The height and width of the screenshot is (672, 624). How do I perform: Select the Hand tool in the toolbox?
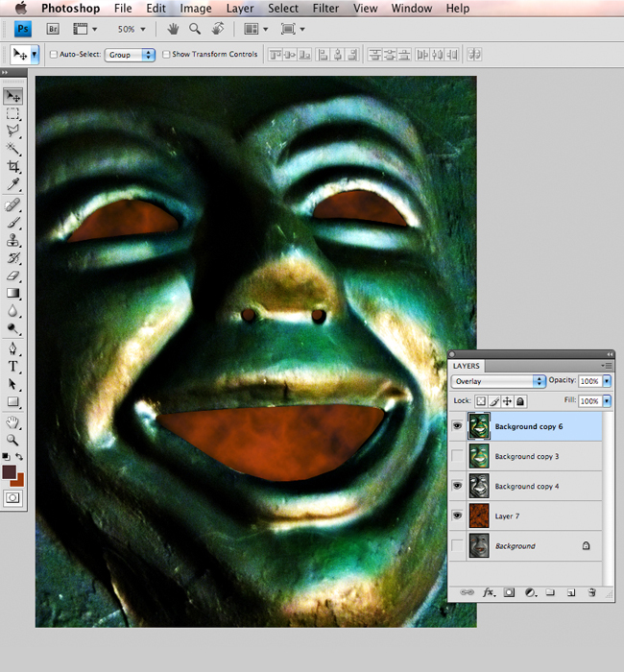(x=12, y=422)
